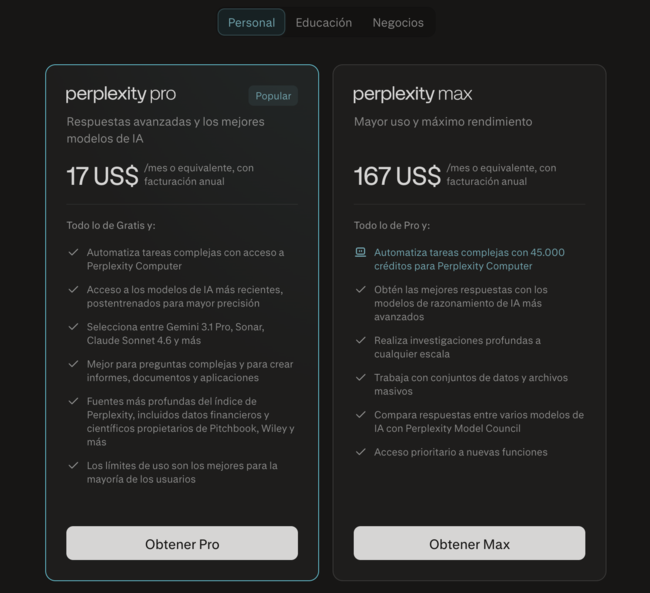This screenshot has height=593, width=650.
Task: Click checkmark beside Pitchbook and Wiley sources
Action: (x=73, y=401)
